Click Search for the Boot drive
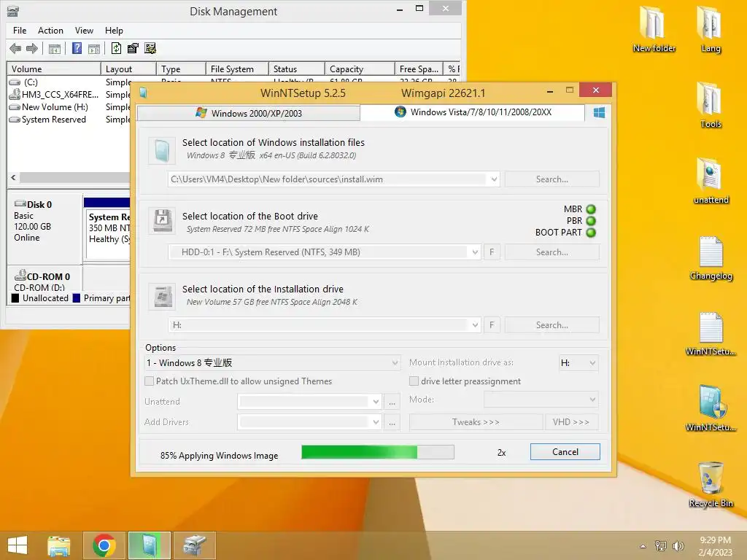The width and height of the screenshot is (747, 560). click(x=551, y=252)
